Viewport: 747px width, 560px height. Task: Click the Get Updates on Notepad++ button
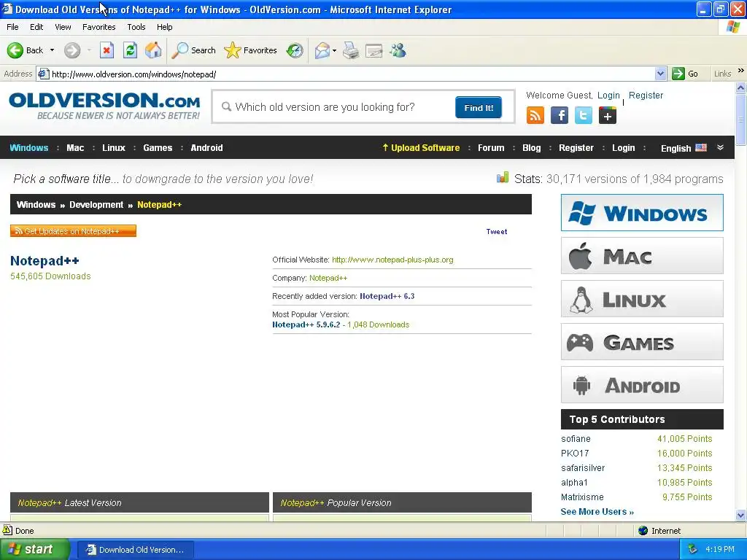click(73, 231)
